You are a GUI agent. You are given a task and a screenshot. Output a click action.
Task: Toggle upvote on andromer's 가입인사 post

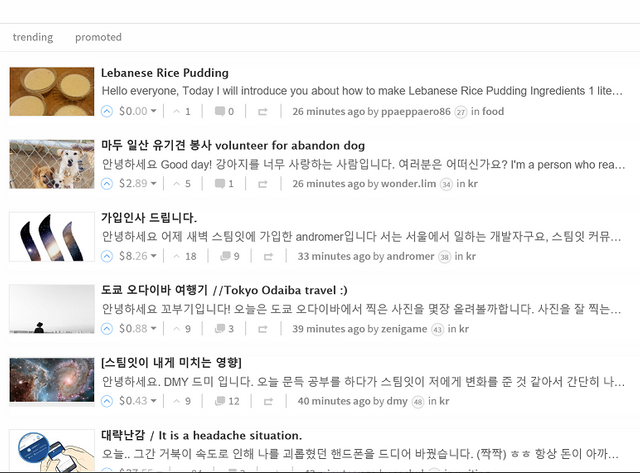[x=107, y=256]
